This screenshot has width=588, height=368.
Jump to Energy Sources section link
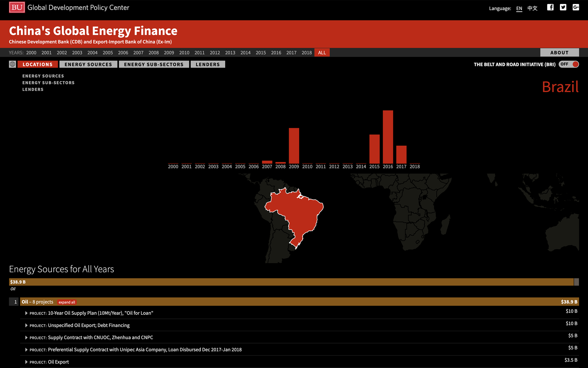click(43, 76)
